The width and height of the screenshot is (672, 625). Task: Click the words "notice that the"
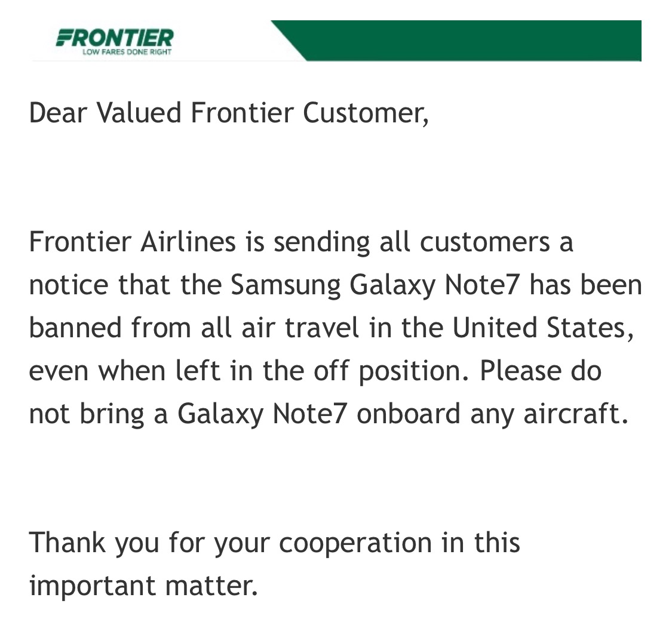[125, 285]
